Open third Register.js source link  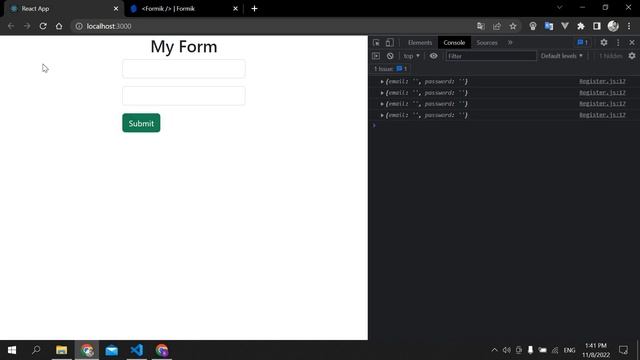(x=602, y=104)
